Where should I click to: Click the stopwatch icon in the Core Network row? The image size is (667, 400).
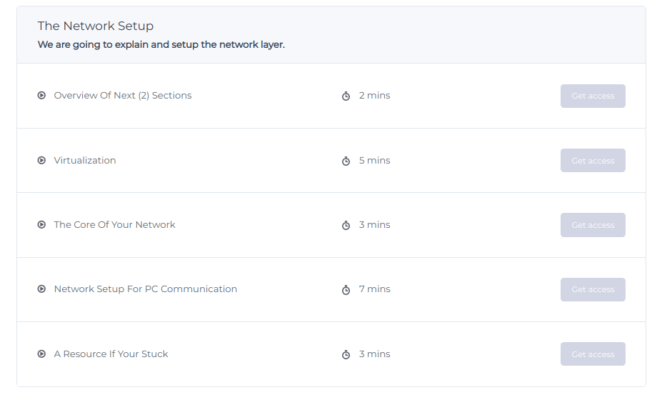point(346,225)
